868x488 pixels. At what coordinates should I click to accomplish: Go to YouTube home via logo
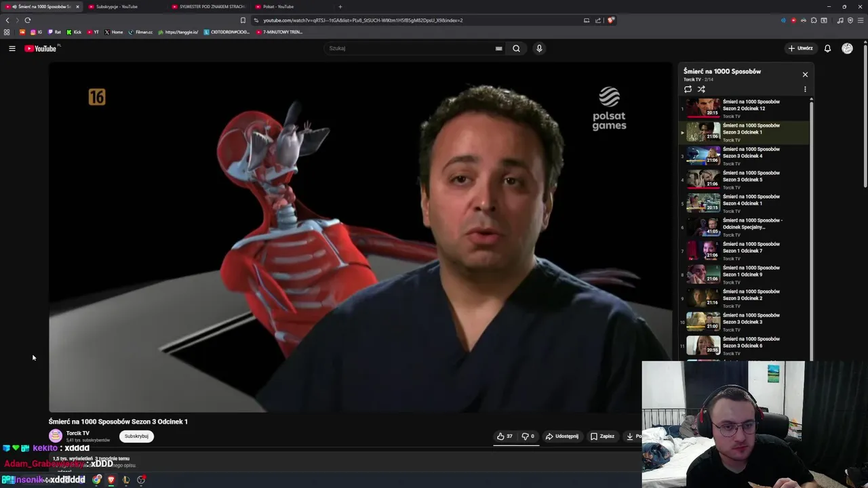41,48
